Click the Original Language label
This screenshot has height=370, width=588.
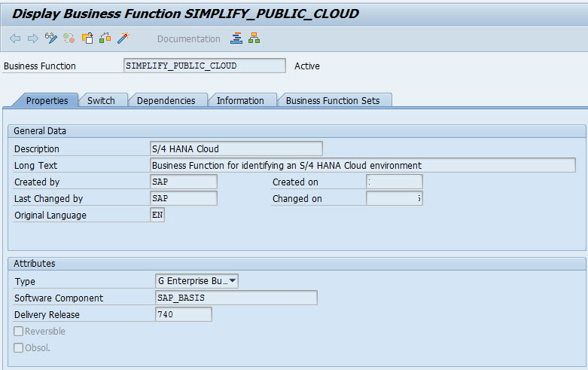(x=50, y=216)
